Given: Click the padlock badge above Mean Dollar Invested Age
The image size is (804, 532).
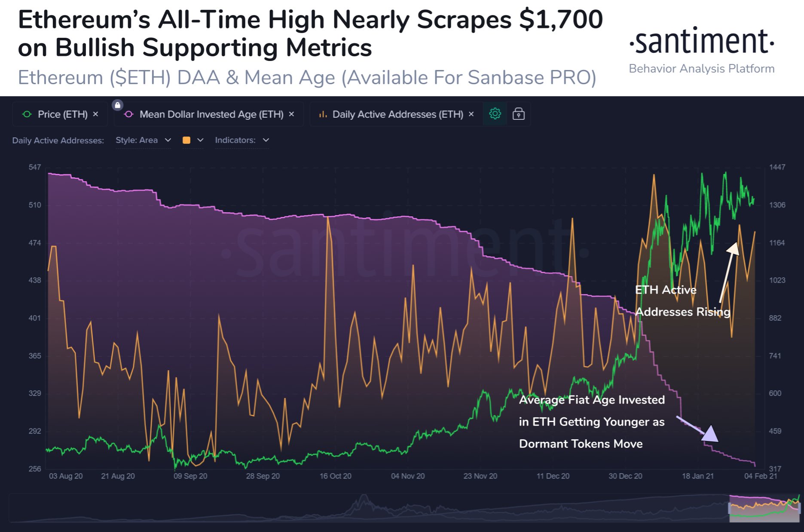Looking at the screenshot, I should [117, 104].
